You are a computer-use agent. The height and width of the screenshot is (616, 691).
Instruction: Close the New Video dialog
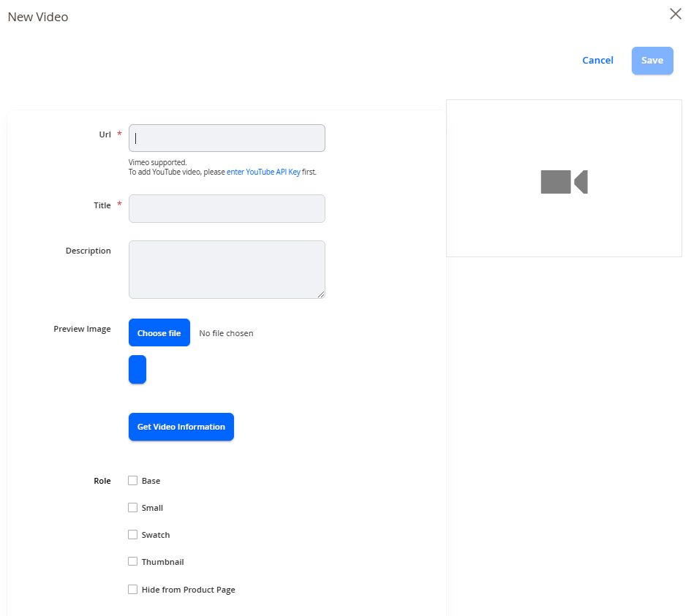(675, 14)
